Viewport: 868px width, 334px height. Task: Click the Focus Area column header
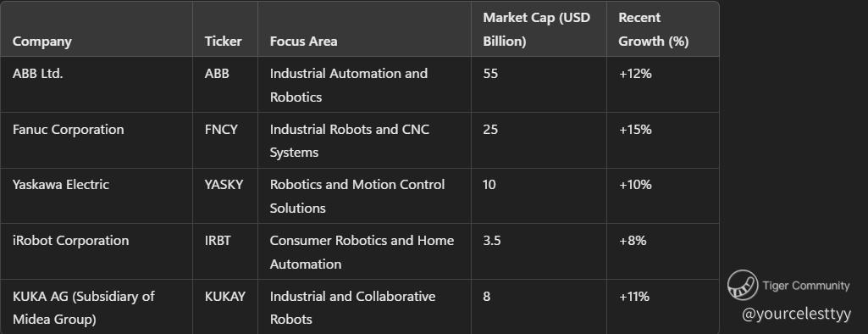[303, 42]
